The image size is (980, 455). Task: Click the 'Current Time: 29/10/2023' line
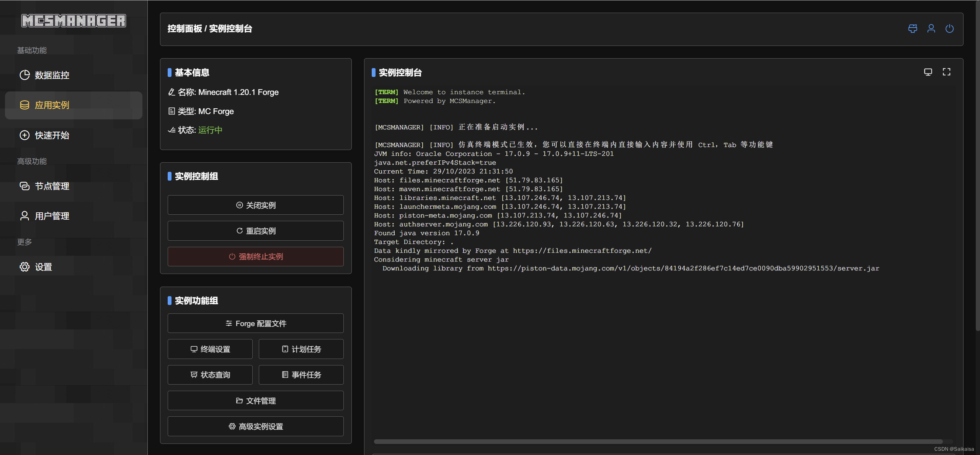443,171
